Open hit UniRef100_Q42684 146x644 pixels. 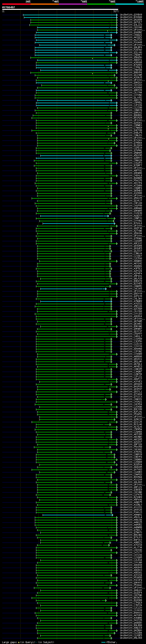[x=131, y=20]
